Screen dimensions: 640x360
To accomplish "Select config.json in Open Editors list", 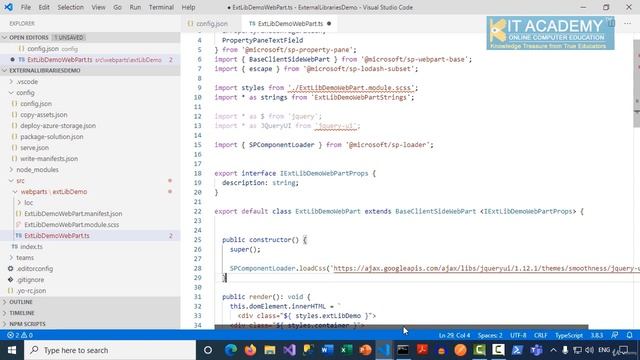I will (90, 49).
